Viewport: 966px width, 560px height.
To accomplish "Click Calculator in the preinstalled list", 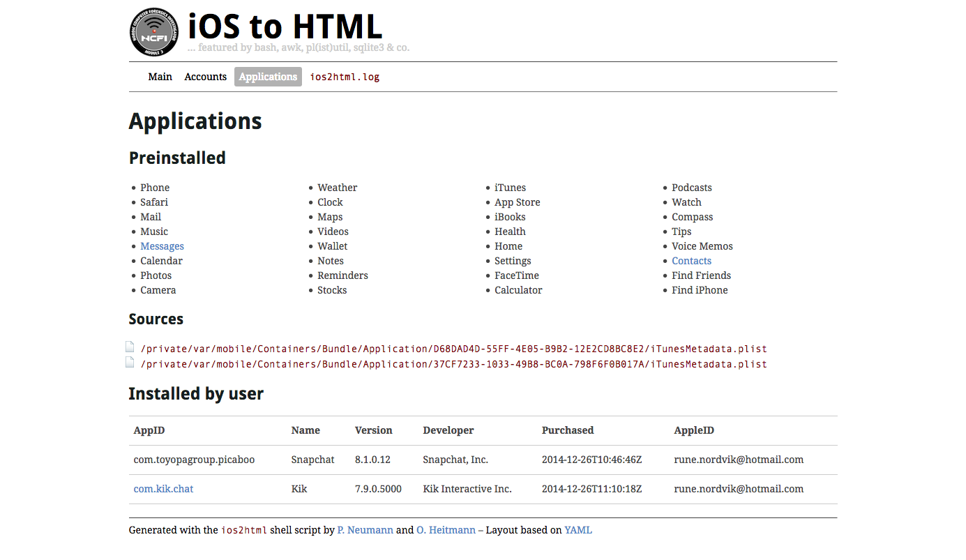I will [518, 290].
